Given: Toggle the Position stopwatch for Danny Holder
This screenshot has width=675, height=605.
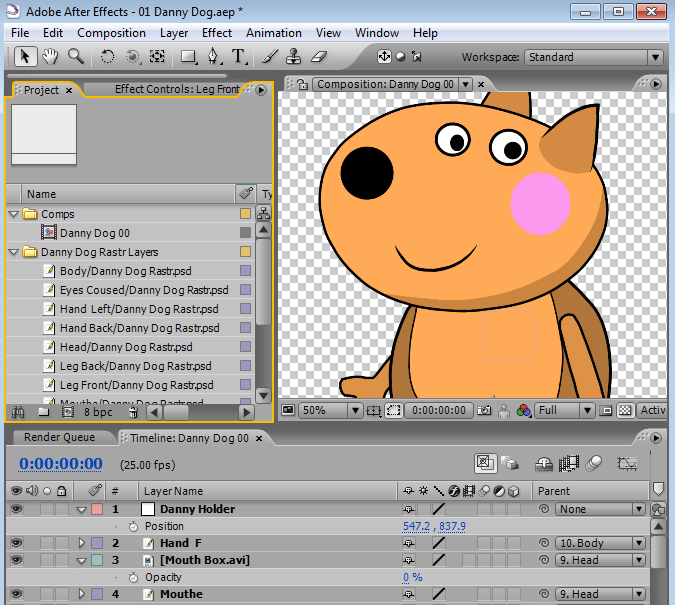Looking at the screenshot, I should tap(133, 526).
